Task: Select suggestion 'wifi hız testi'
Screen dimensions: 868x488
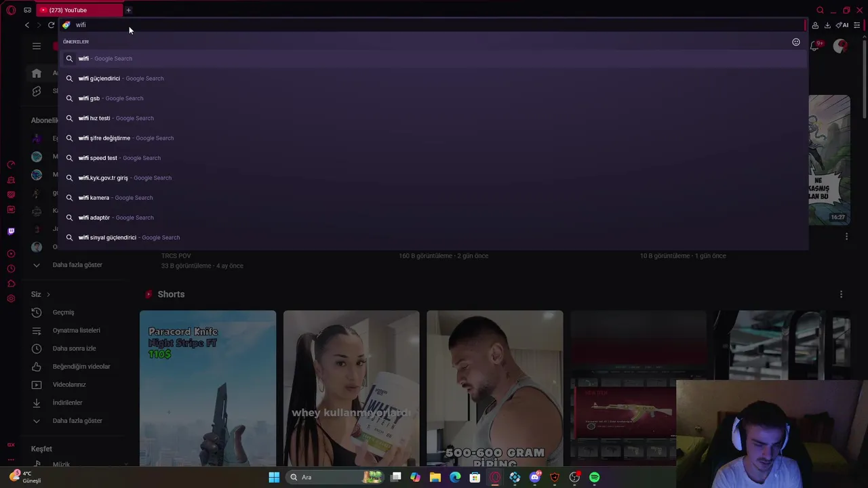Action: click(x=434, y=118)
